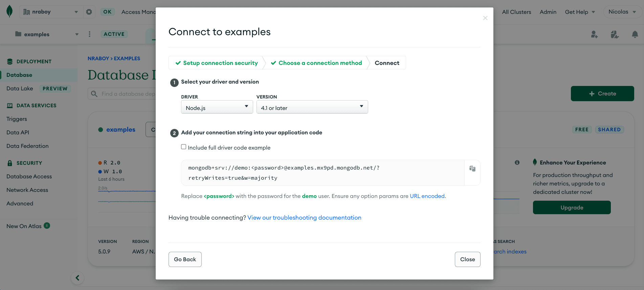Enable Include full driver code example
The width and height of the screenshot is (644, 290).
(x=184, y=147)
